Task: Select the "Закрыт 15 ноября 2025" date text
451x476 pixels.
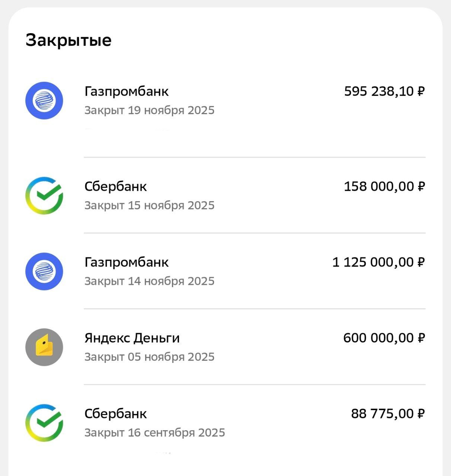Action: 149,205
